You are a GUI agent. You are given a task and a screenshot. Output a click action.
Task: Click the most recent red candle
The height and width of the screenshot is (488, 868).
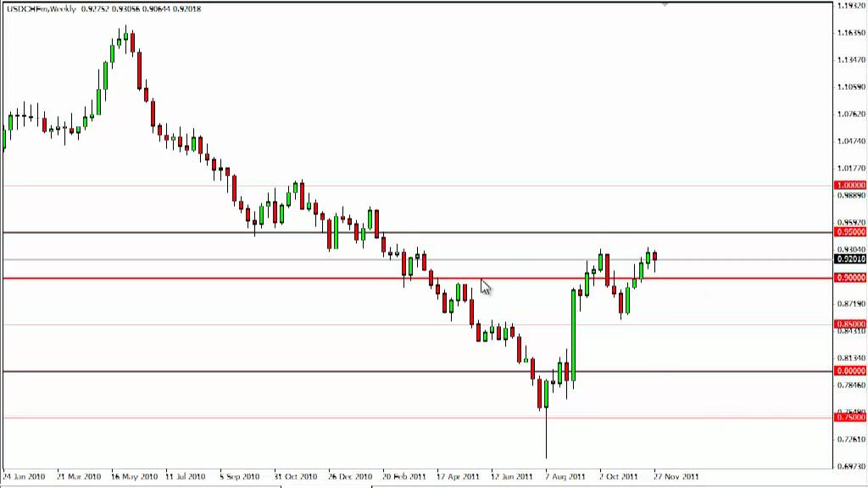[x=654, y=258]
